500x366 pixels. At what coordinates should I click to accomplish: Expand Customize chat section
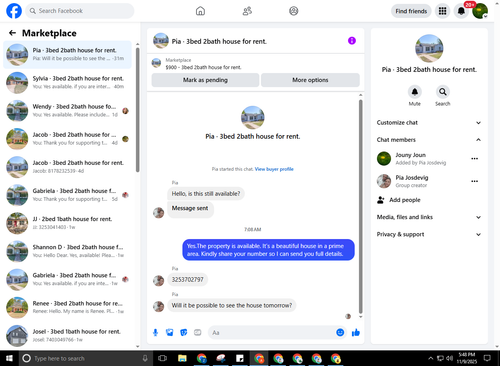click(x=429, y=122)
